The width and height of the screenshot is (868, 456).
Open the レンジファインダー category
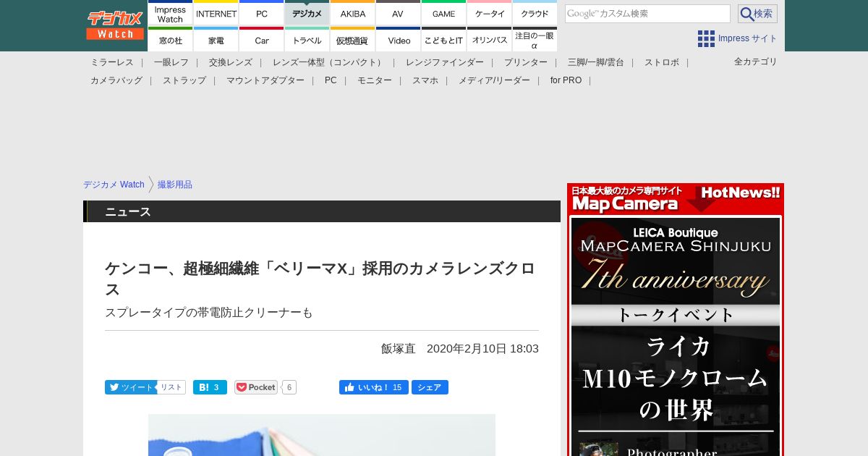tap(445, 62)
